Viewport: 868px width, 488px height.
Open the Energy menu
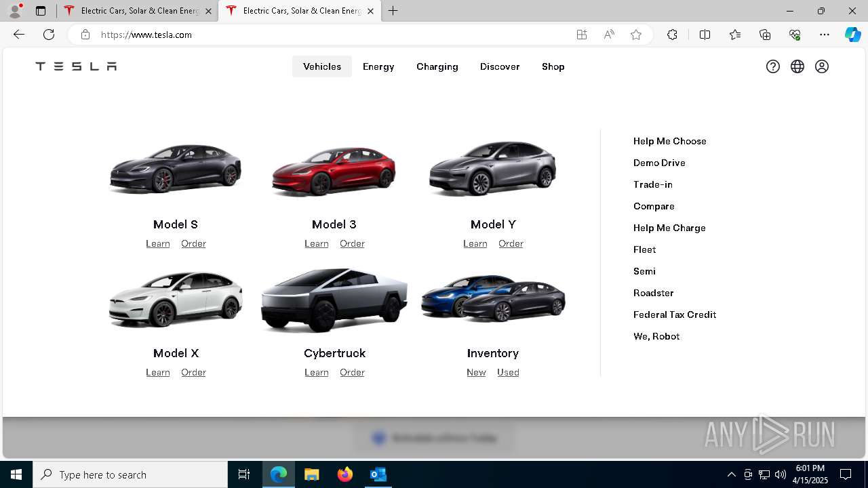378,66
